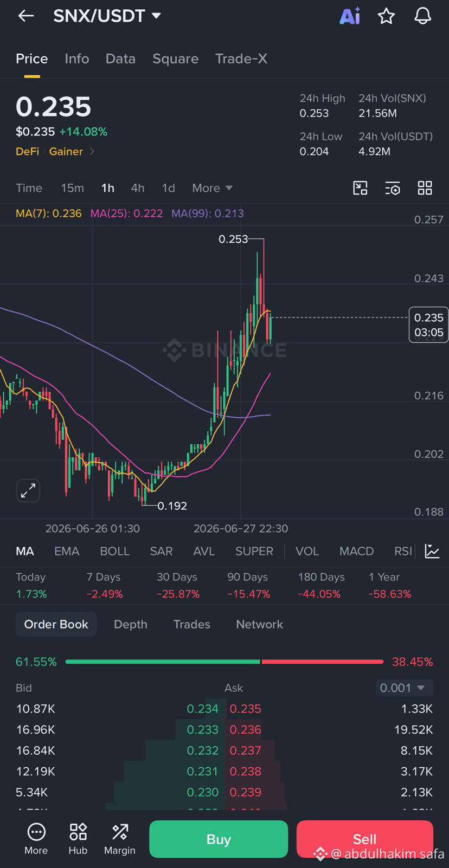Tap 30 Days change -25.87%
The width and height of the screenshot is (449, 868).
click(x=178, y=594)
